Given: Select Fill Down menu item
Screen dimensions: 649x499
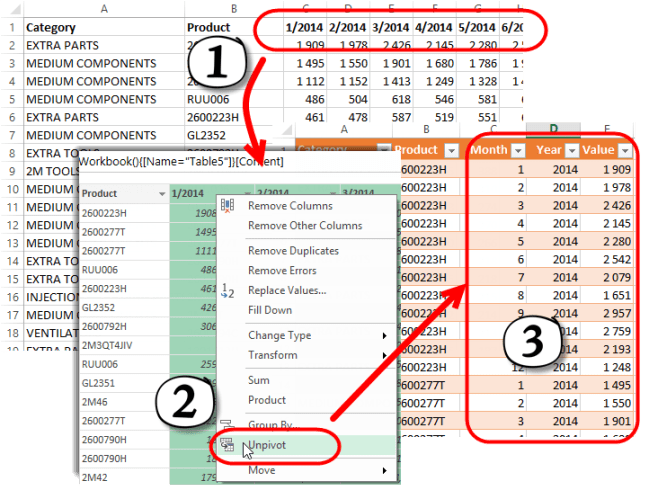Looking at the screenshot, I should pyautogui.click(x=270, y=310).
